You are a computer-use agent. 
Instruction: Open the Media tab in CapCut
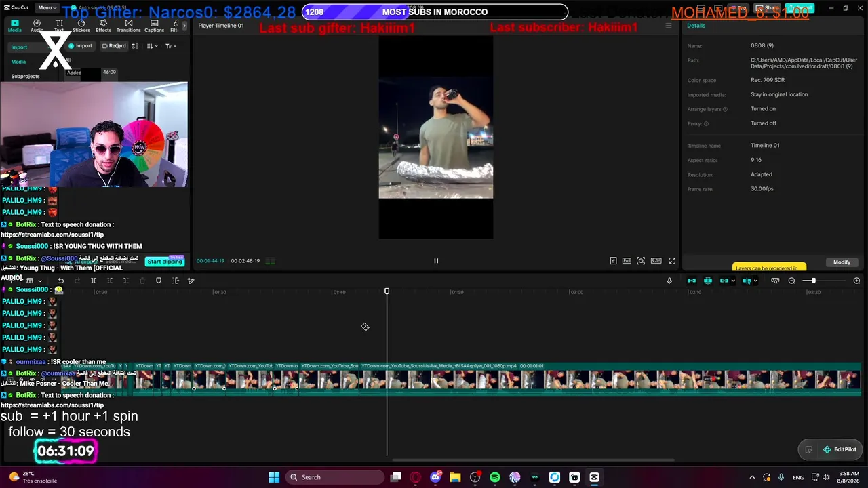click(x=14, y=26)
